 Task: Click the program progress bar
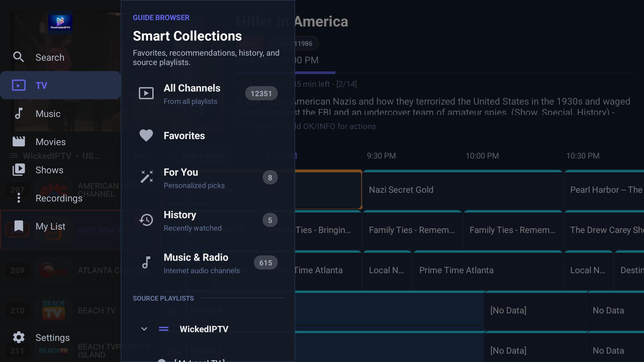click(434, 73)
